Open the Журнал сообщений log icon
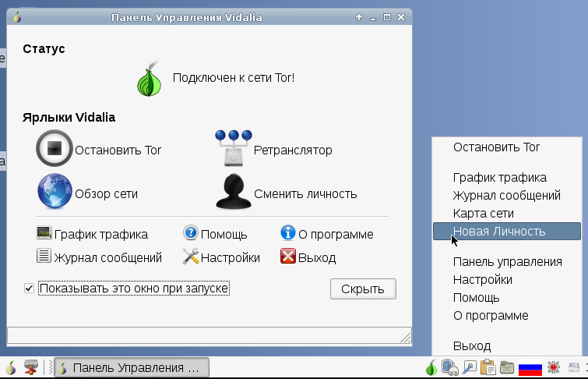The image size is (588, 379). point(44,256)
